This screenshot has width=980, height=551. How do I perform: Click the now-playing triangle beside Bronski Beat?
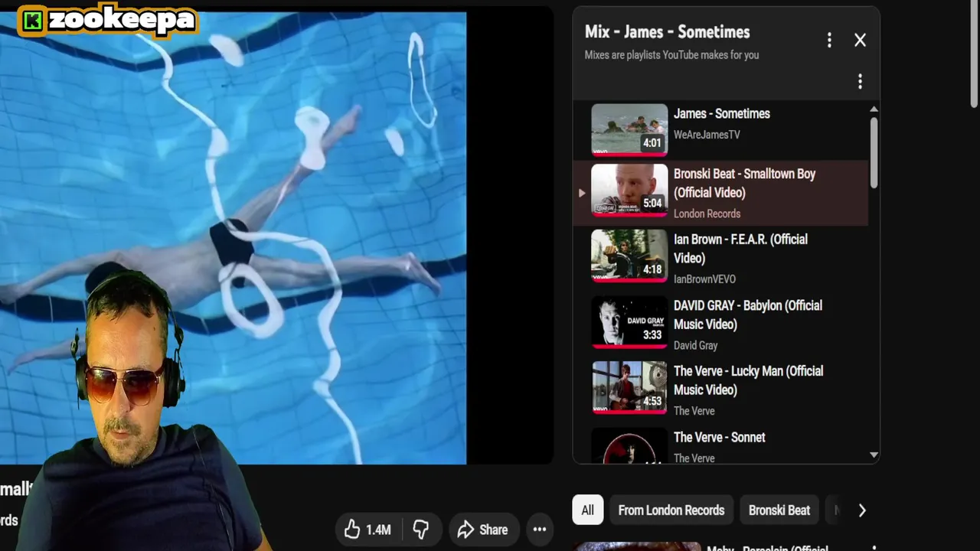[582, 193]
